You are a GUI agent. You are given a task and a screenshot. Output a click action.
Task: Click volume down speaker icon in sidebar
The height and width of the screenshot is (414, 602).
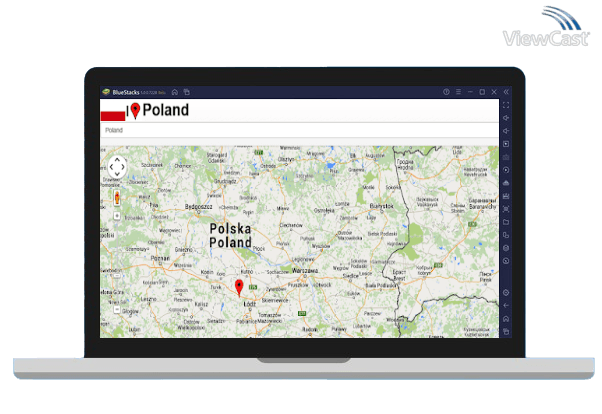(506, 131)
